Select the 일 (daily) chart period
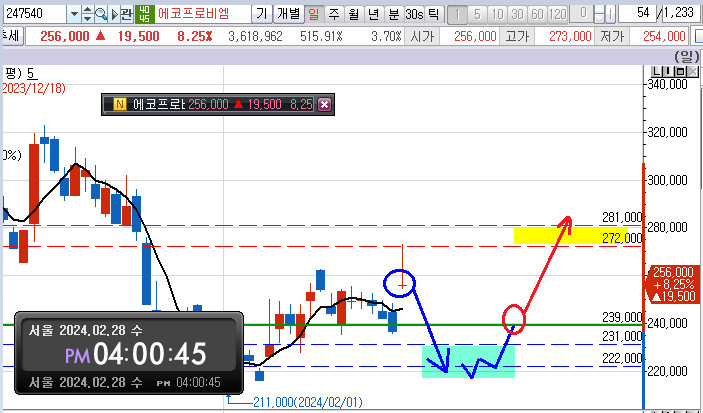This screenshot has width=703, height=413. (x=314, y=14)
